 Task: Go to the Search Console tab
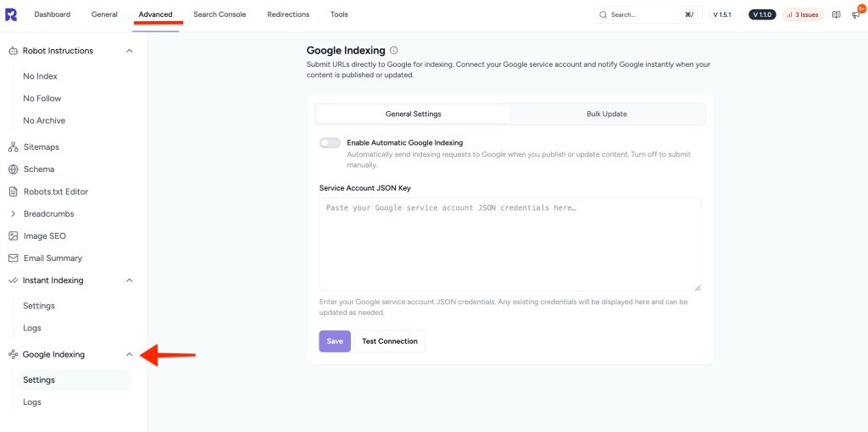tap(219, 14)
